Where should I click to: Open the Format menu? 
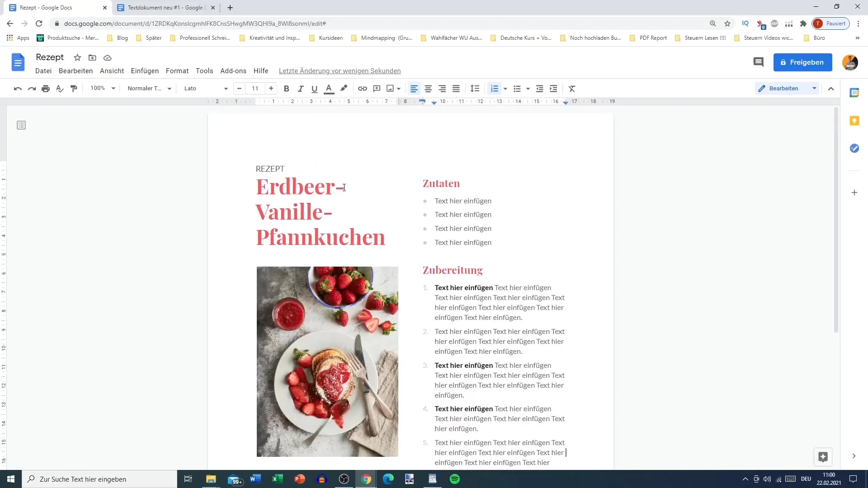(177, 71)
